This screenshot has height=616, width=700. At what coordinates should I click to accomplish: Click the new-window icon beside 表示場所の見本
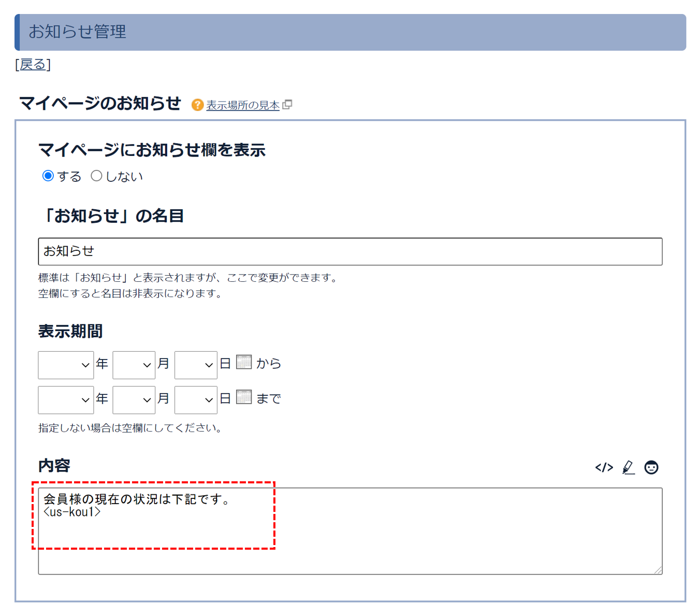click(x=288, y=104)
